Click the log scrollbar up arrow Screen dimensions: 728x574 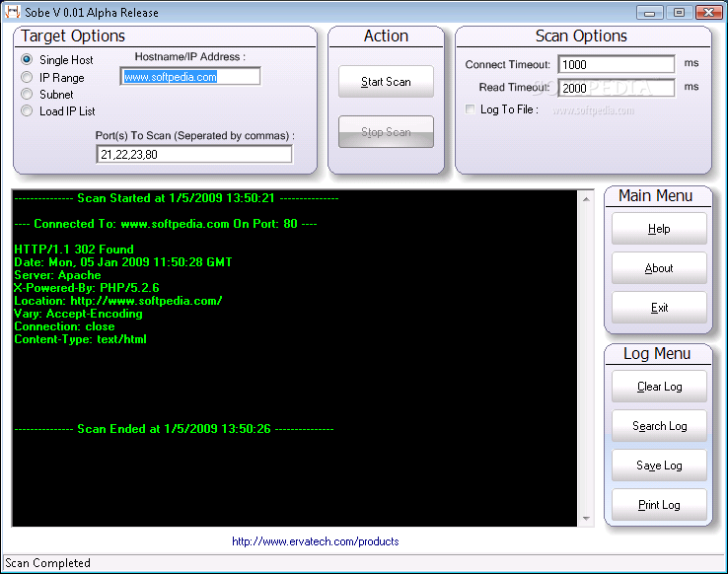tap(586, 199)
